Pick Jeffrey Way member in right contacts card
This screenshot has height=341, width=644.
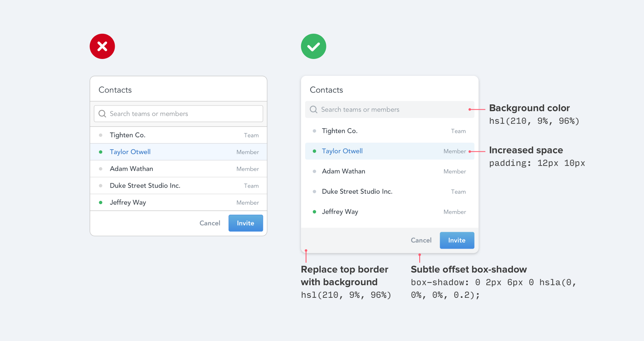pos(390,212)
